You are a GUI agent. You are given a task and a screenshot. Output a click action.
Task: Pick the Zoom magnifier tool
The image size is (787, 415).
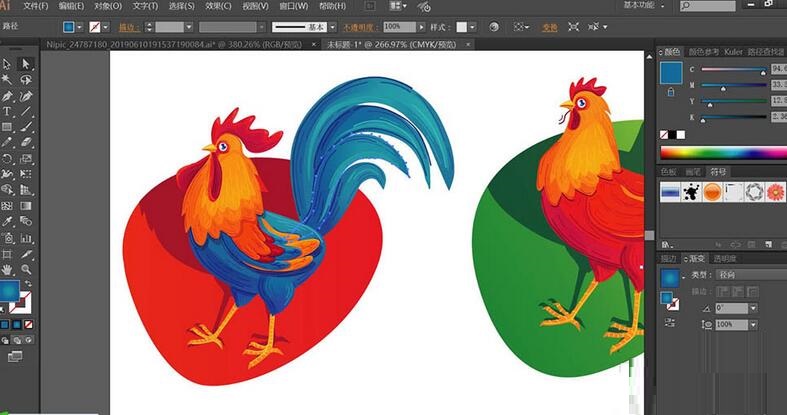[26, 269]
